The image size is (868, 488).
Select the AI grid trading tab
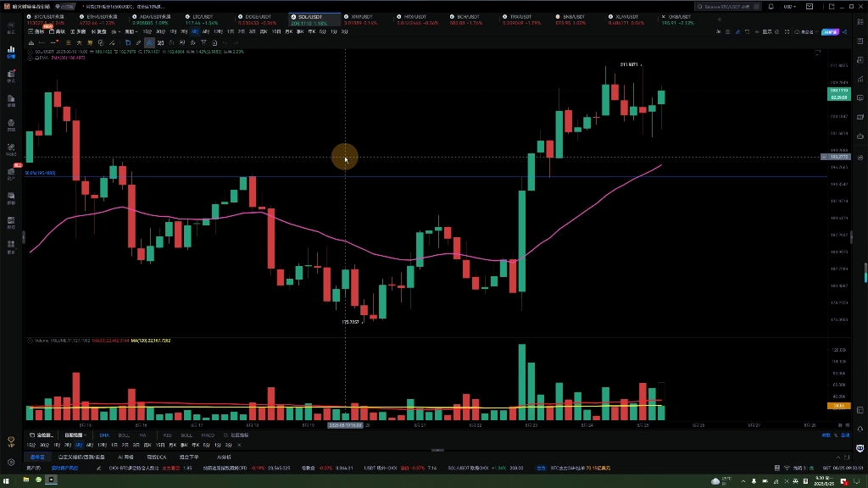tap(125, 457)
